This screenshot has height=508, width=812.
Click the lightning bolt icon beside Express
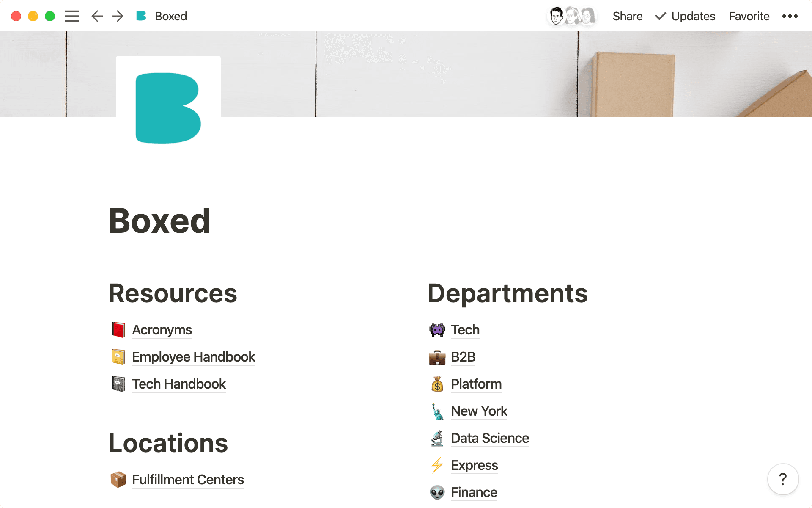pos(437,465)
